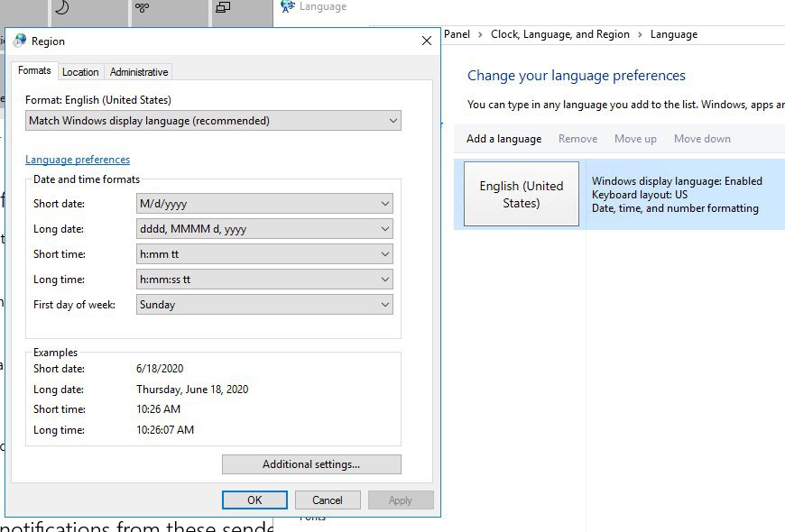Click Remove in the language toolbar
785x532 pixels.
click(578, 139)
